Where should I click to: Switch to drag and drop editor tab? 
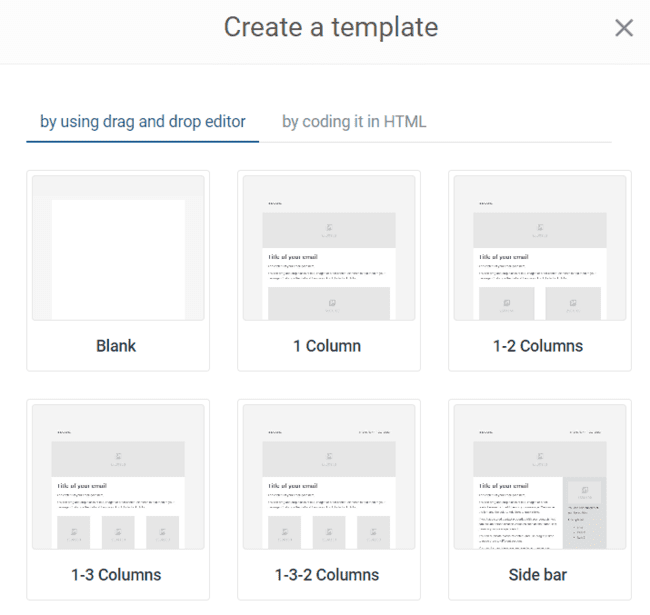coord(143,122)
